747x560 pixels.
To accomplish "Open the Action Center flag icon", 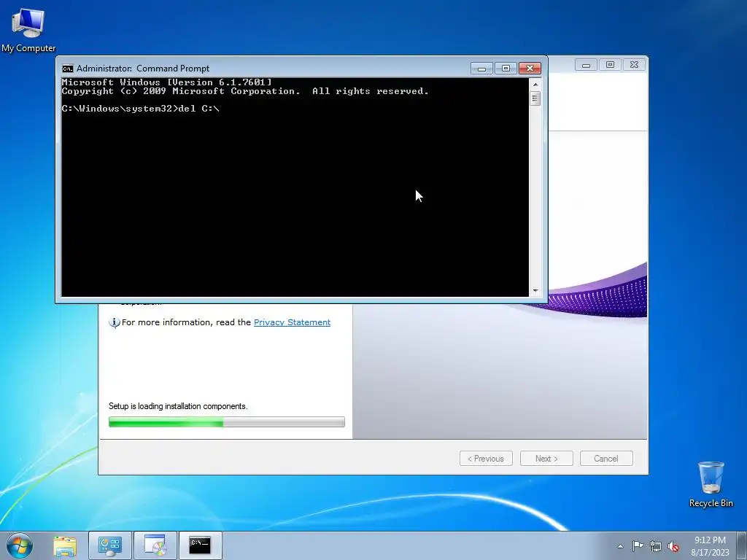I will pos(638,546).
